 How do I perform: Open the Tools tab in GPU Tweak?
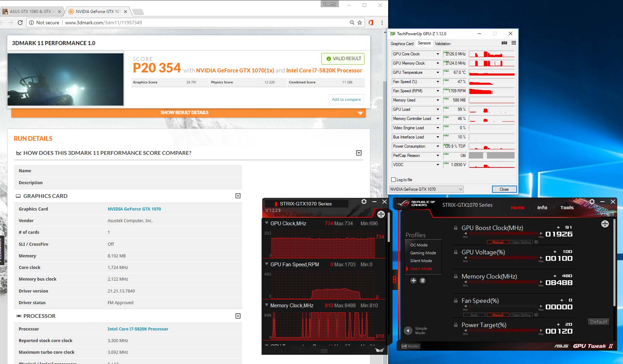click(x=567, y=207)
